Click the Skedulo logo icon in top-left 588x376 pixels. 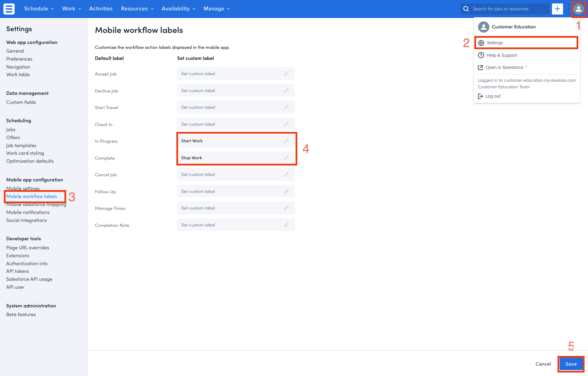pos(9,9)
